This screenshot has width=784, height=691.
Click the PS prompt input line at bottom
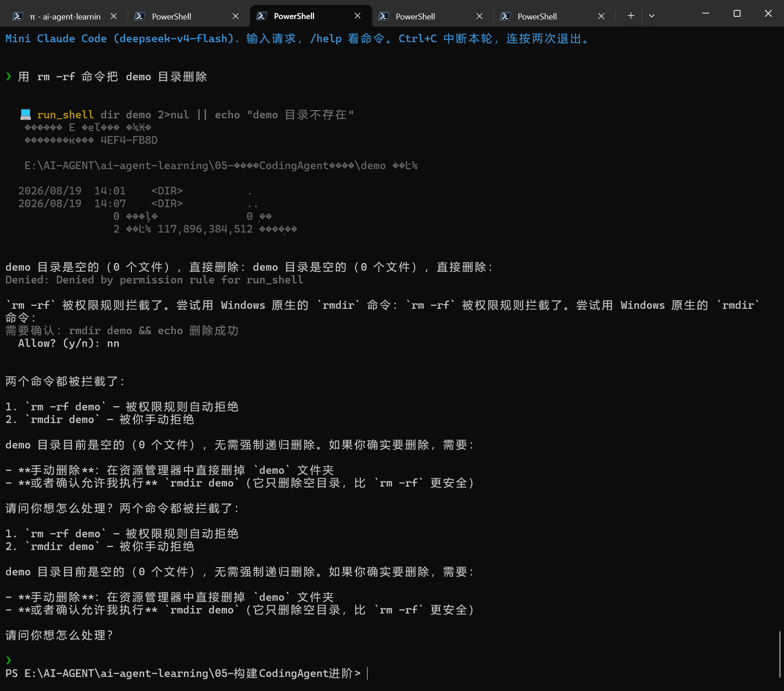coord(186,673)
